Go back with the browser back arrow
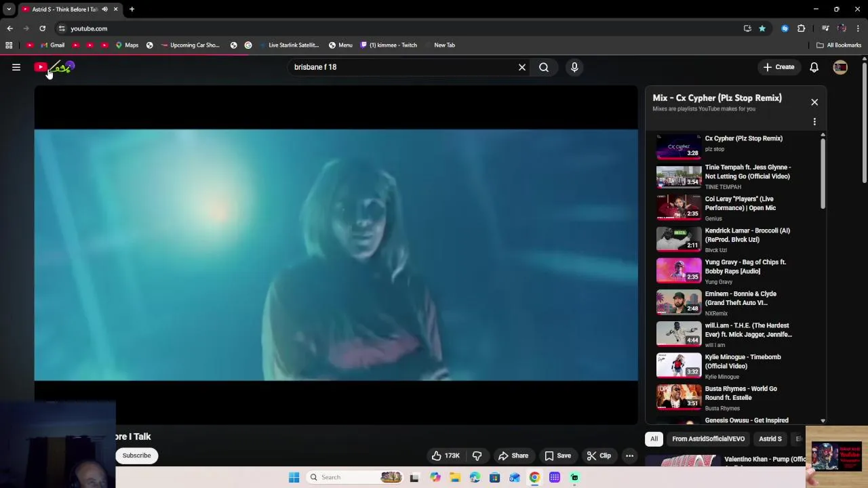 pyautogui.click(x=9, y=28)
